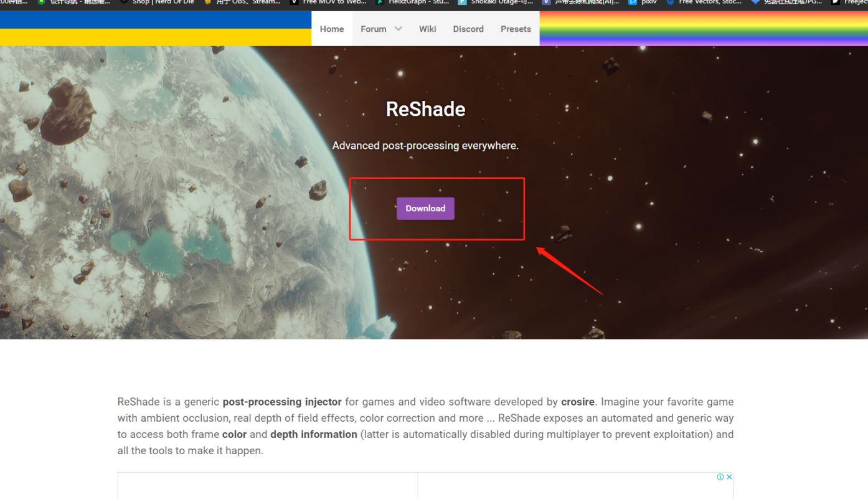Click the bold 'post-processing injector' text
Screen dimensions: 868x499
tap(282, 402)
